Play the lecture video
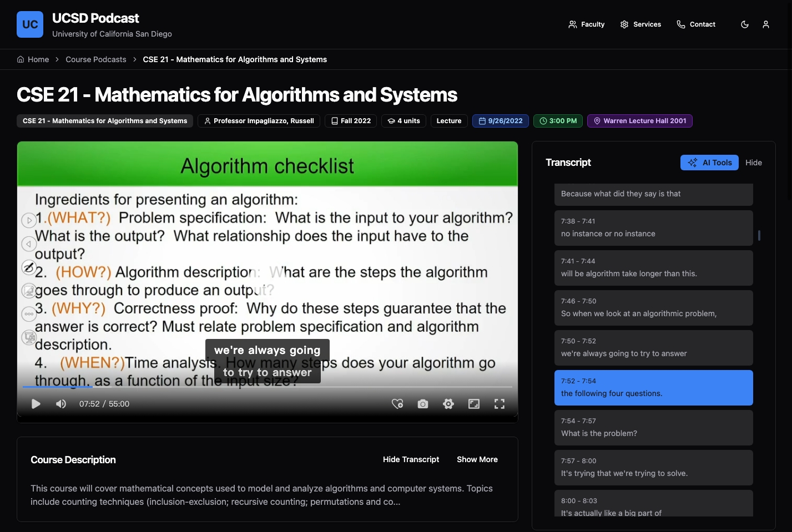This screenshot has height=532, width=792. pyautogui.click(x=36, y=404)
